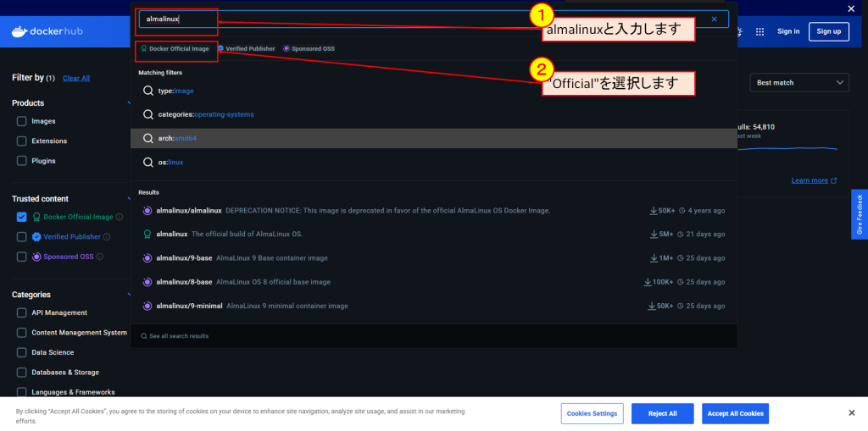Uncheck the Docker Official Image checkbox
This screenshot has height=431, width=868.
21,217
